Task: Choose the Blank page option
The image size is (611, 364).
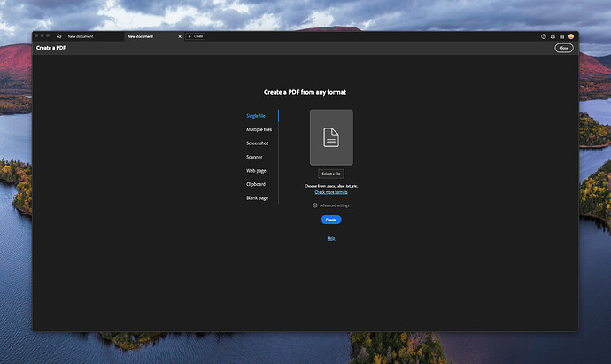Action: click(257, 198)
